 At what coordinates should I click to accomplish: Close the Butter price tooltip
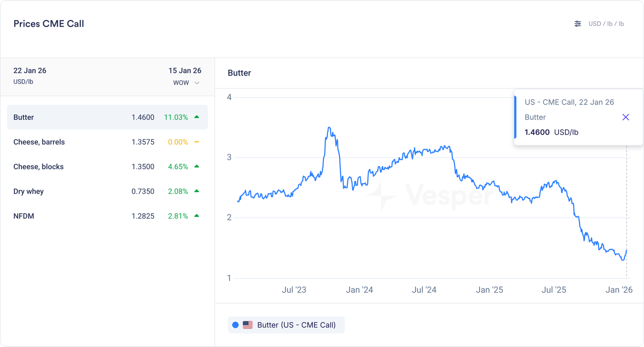(625, 117)
